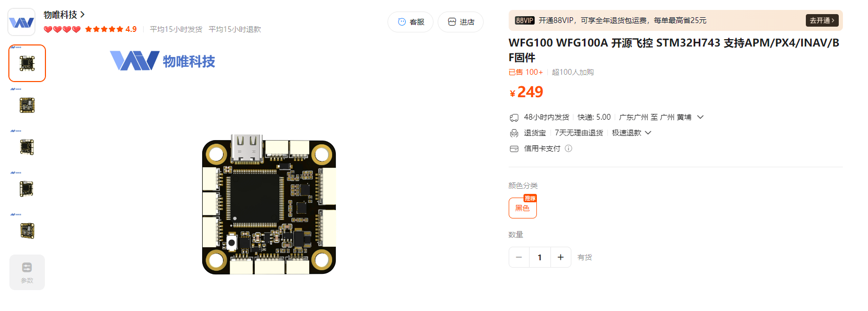868x311 pixels.
Task: Select the second product thumbnail
Action: (27, 105)
